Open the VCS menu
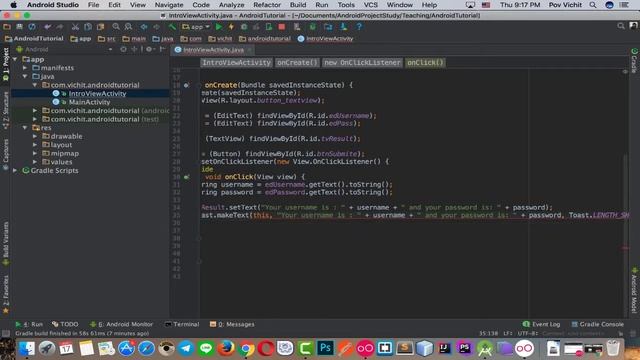640x360 pixels. (x=371, y=5)
